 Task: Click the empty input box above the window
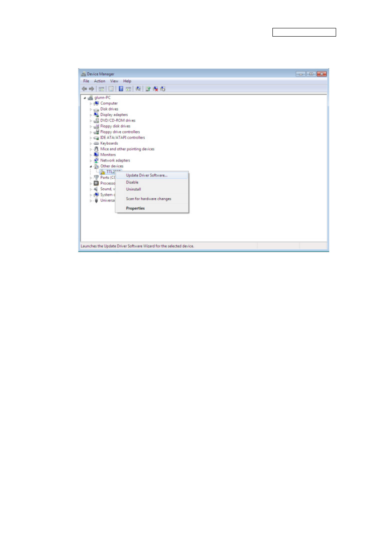[304, 32]
